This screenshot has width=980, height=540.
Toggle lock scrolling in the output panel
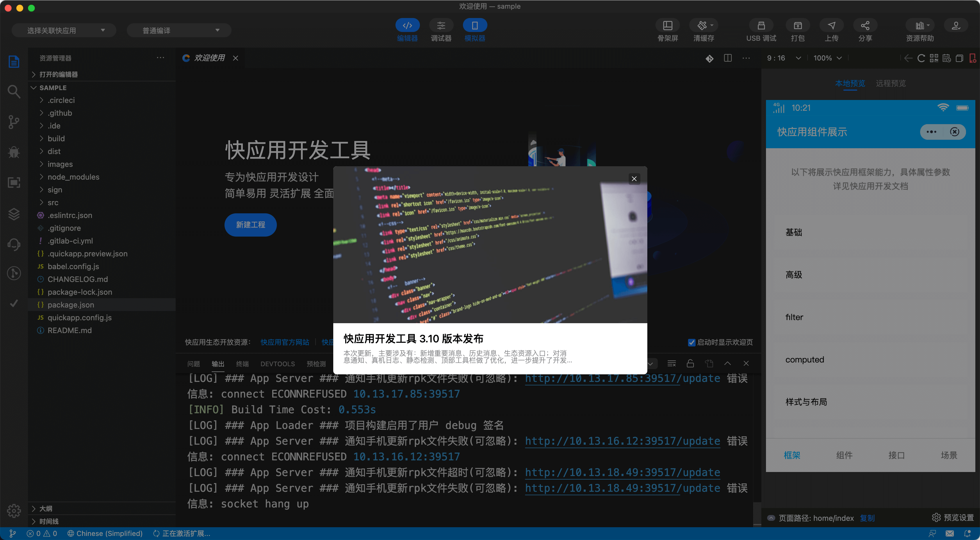(x=690, y=364)
